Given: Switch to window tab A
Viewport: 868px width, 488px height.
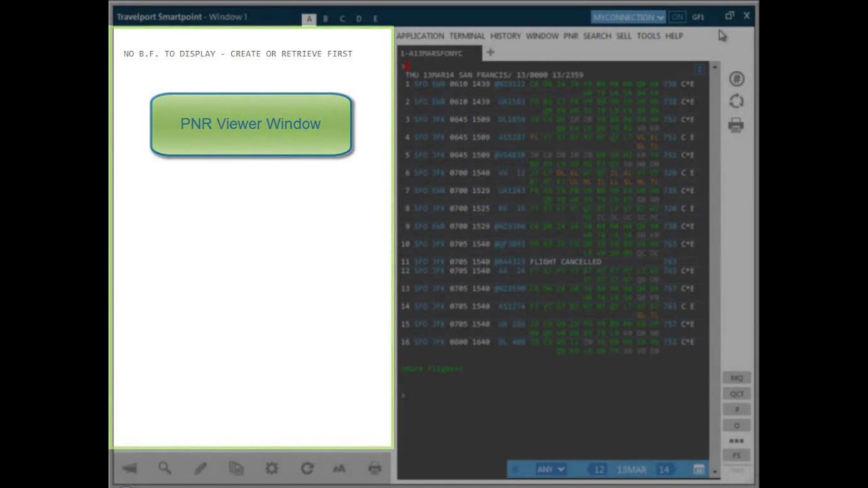Looking at the screenshot, I should coord(309,19).
